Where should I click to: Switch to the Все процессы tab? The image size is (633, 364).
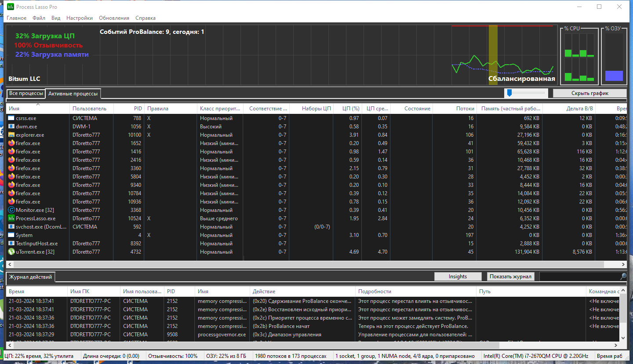(26, 94)
